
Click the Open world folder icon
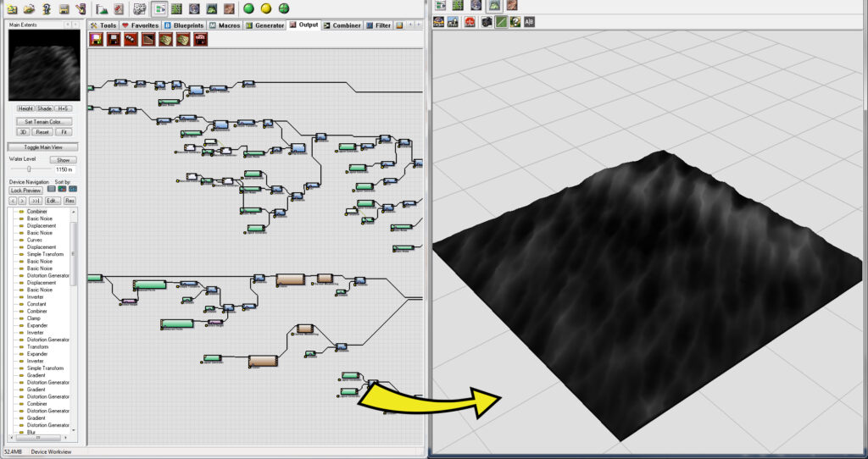(x=29, y=8)
